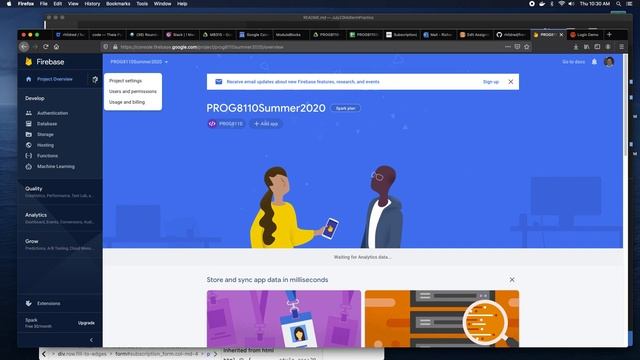
Task: Select Users and permissions menu entry
Action: tap(133, 91)
